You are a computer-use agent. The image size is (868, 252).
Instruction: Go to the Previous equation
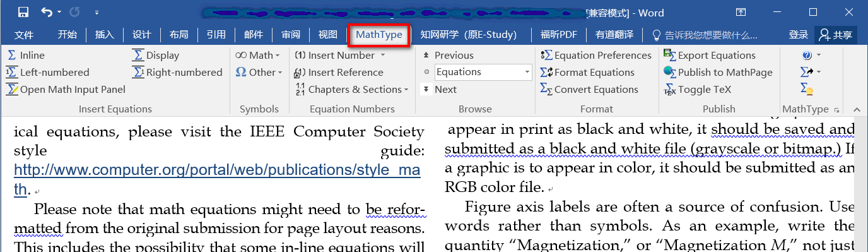[x=447, y=56]
